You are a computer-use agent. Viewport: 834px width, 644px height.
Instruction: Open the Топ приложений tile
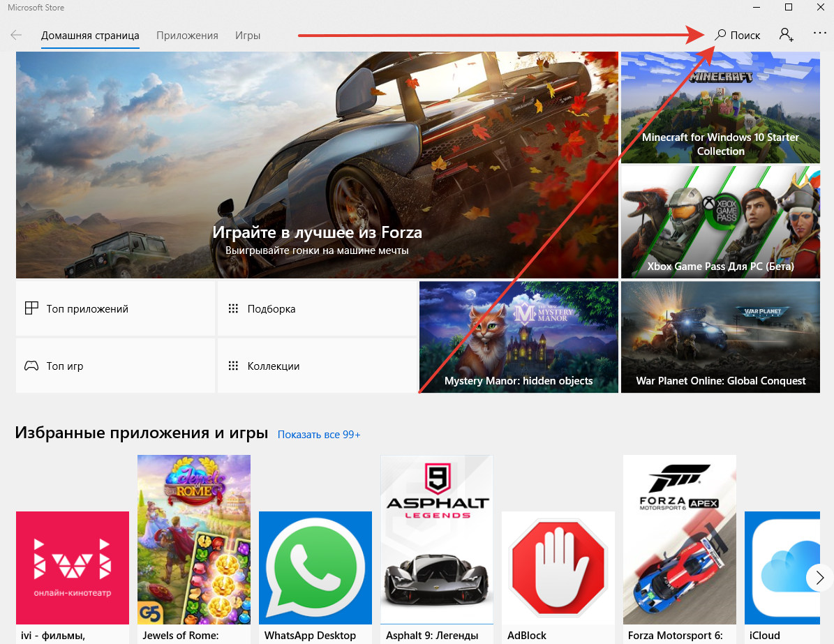116,308
